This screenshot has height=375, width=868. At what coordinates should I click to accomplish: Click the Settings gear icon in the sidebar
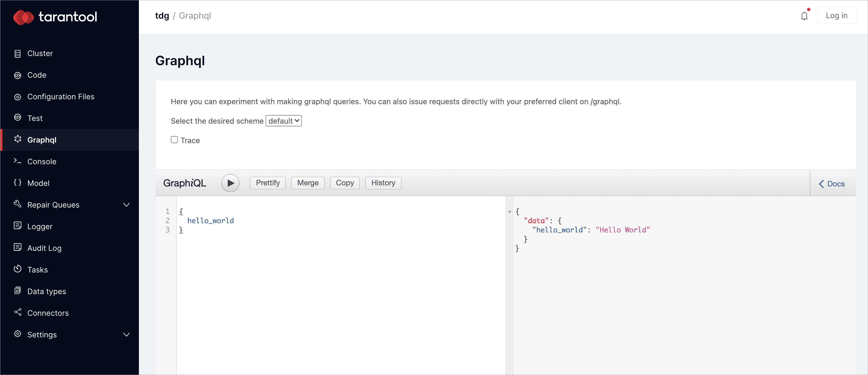(x=18, y=334)
